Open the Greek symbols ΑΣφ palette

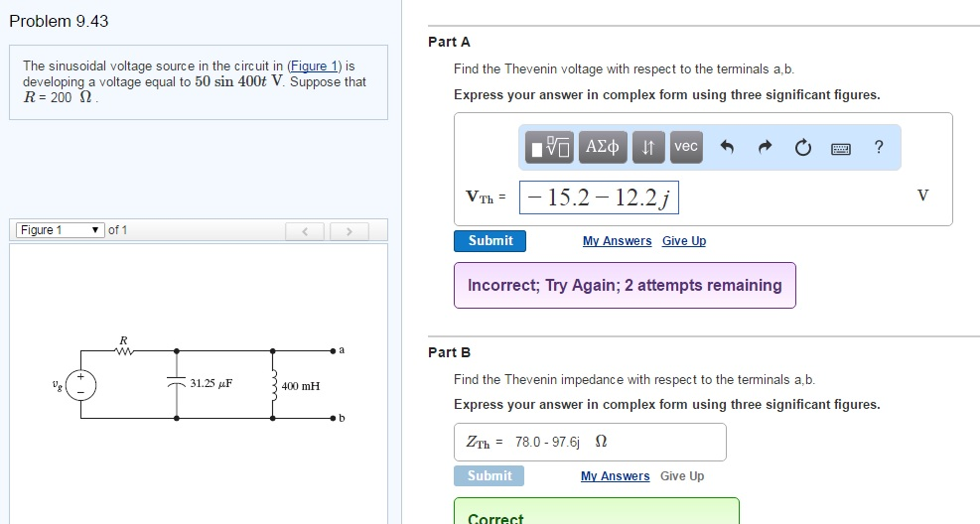(x=603, y=147)
